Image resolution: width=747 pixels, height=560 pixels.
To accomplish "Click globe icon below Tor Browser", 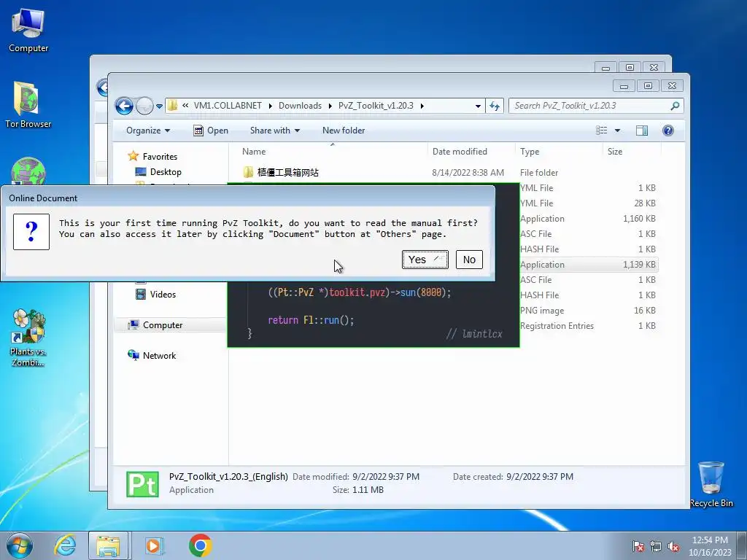I will pyautogui.click(x=28, y=171).
